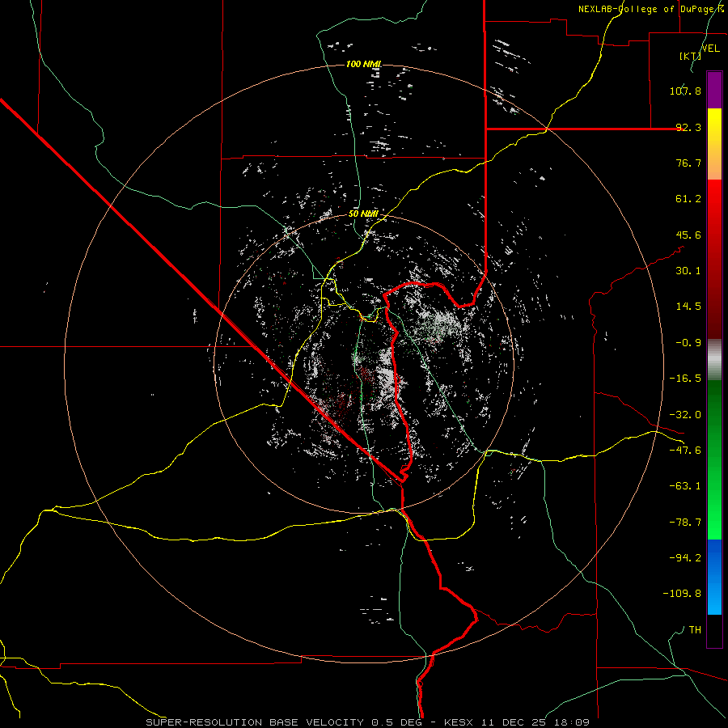Select the dark TH segment of color bar
The width and height of the screenshot is (728, 728).
click(x=714, y=631)
